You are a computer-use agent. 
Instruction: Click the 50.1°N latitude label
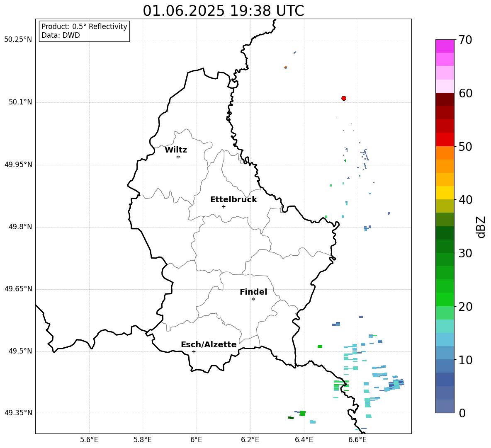[20, 102]
